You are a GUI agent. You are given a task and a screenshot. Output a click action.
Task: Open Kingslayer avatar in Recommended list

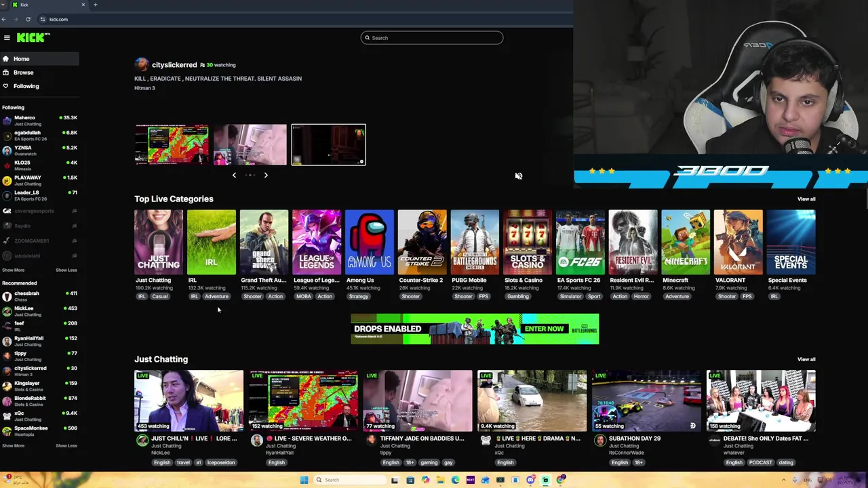point(7,386)
